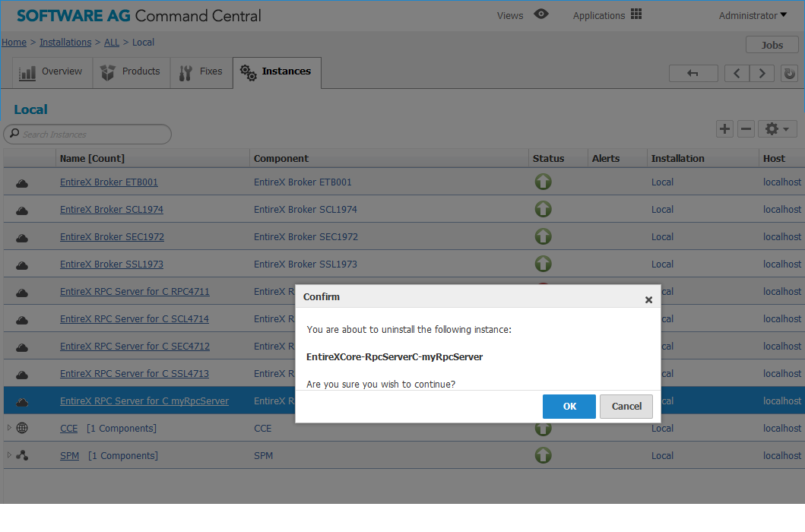Viewport: 805px width, 532px height.
Task: Click the Search Instances input field
Action: click(87, 134)
